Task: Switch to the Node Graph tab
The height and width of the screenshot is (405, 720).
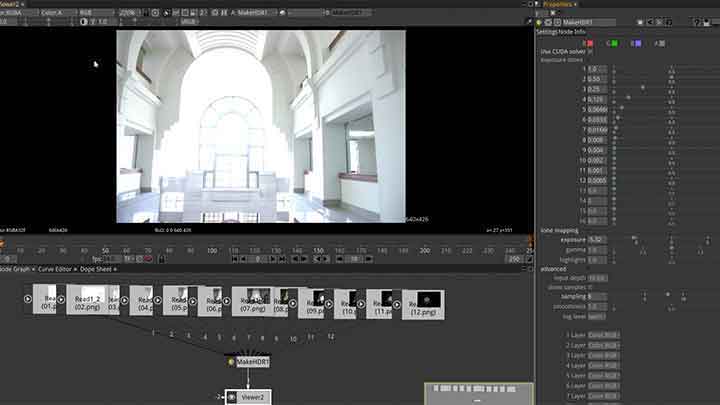Action: click(x=15, y=269)
